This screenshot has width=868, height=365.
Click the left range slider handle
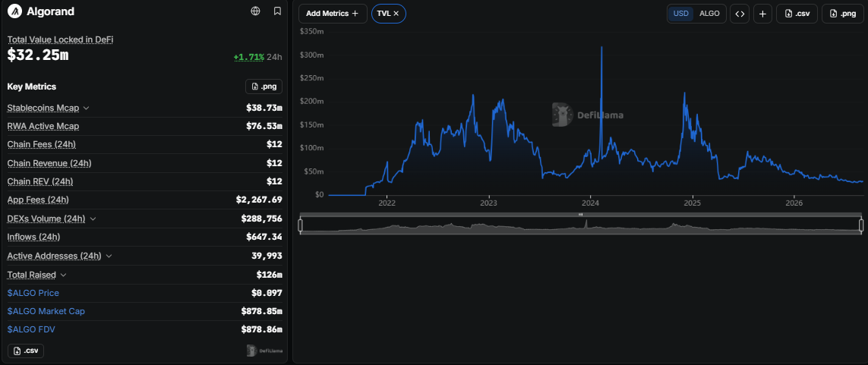[300, 225]
